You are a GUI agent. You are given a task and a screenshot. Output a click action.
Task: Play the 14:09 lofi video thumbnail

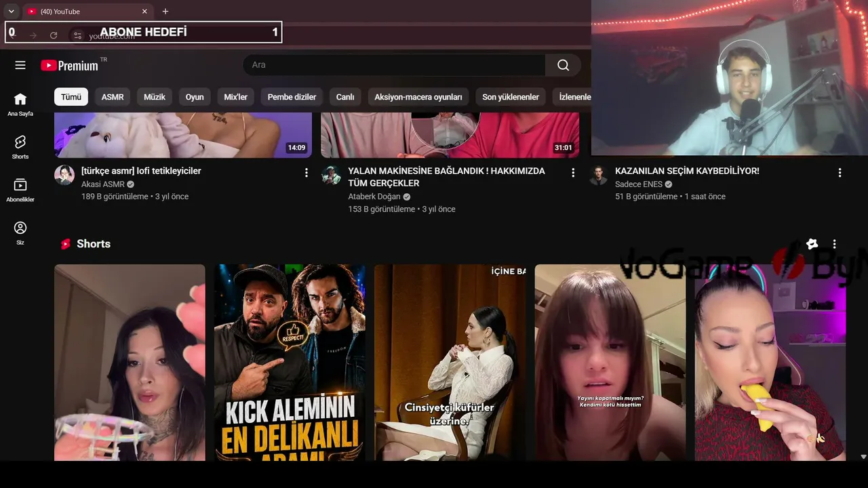tap(183, 135)
